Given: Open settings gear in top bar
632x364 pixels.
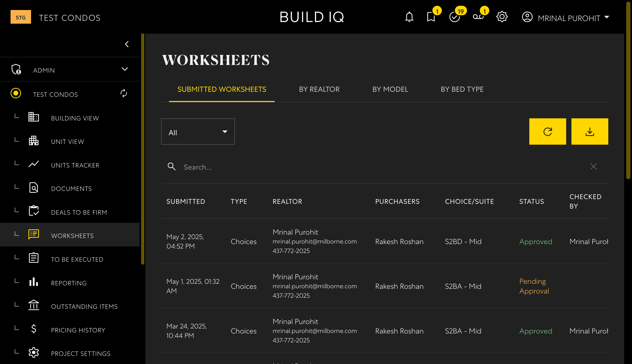Looking at the screenshot, I should [x=502, y=17].
